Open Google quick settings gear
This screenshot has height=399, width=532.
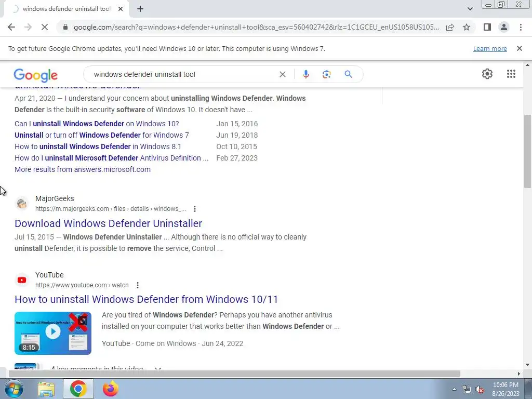pyautogui.click(x=487, y=74)
